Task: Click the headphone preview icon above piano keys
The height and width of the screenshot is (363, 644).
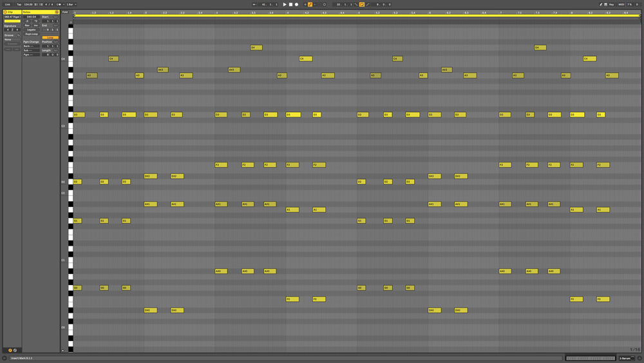Action: click(71, 23)
